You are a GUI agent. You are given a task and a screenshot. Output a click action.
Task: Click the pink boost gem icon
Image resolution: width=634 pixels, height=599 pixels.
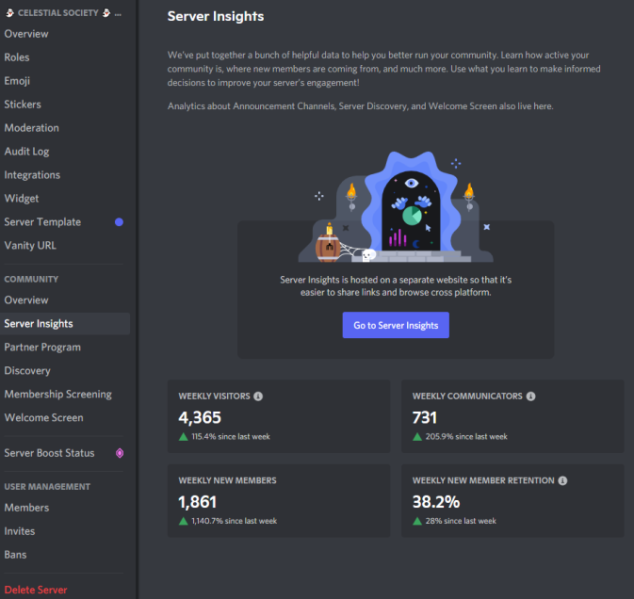tap(120, 453)
